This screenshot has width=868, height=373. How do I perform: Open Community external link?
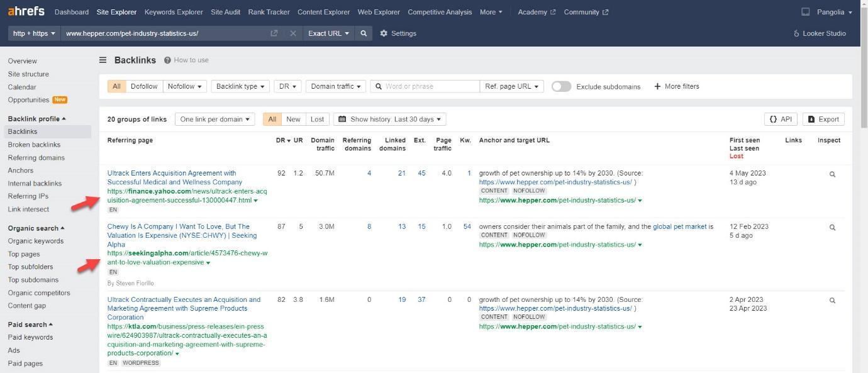point(586,12)
